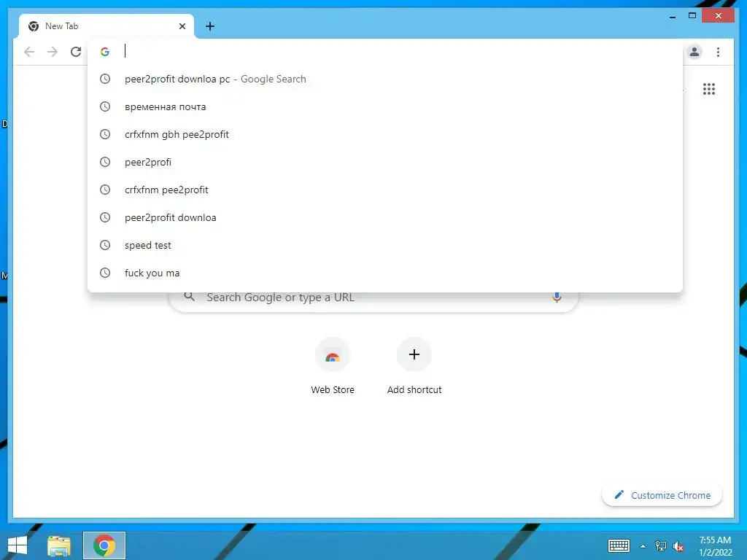The image size is (747, 560).
Task: Select the New Tab tab
Action: point(107,26)
